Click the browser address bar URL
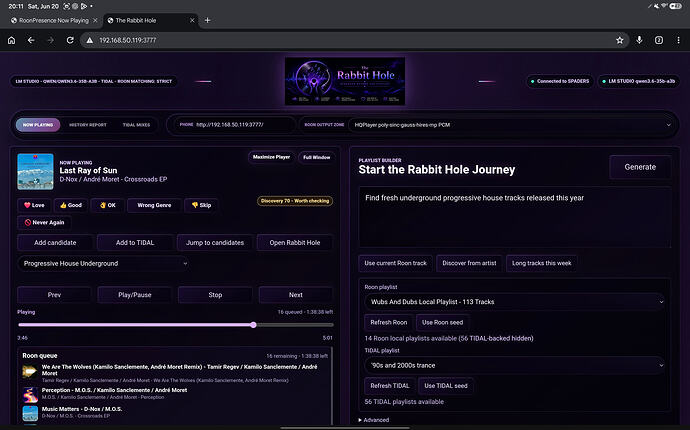This screenshot has height=430, width=690. coord(128,40)
